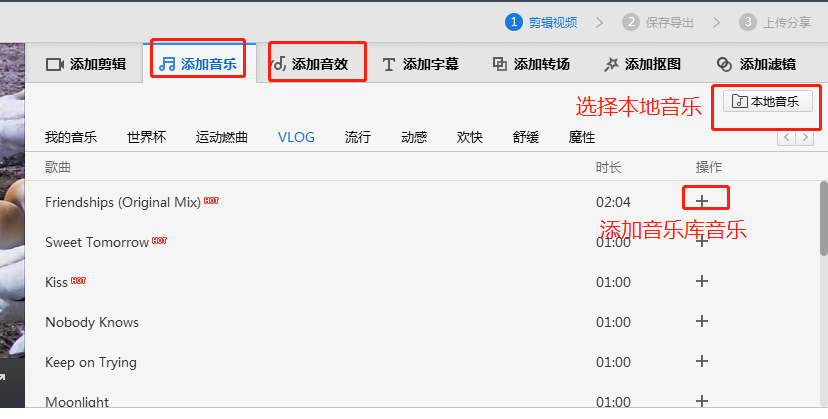The width and height of the screenshot is (828, 419).
Task: Choose the 流行 music category
Action: 358,137
